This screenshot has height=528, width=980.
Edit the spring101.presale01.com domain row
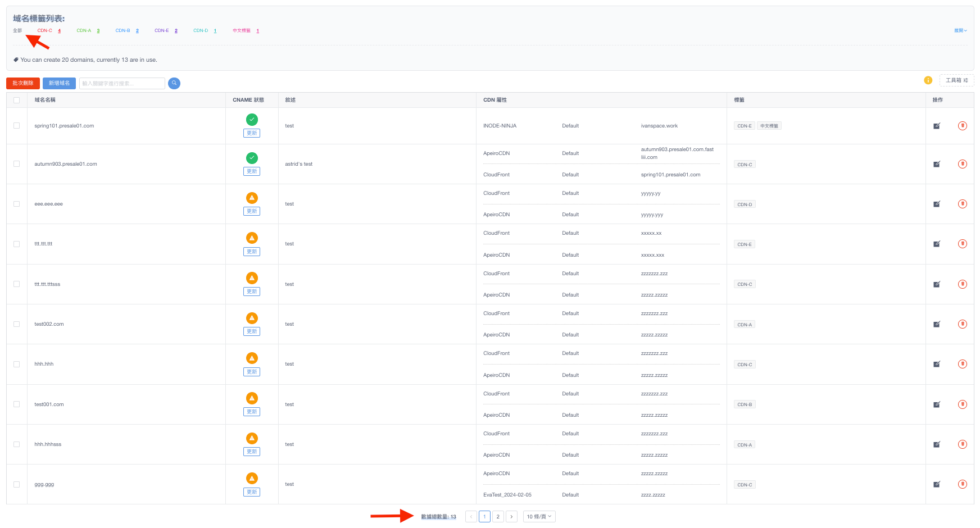pos(936,126)
